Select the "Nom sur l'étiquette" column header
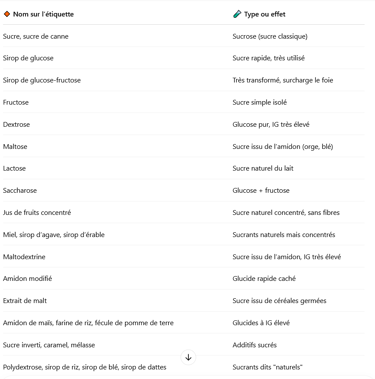 (43, 14)
